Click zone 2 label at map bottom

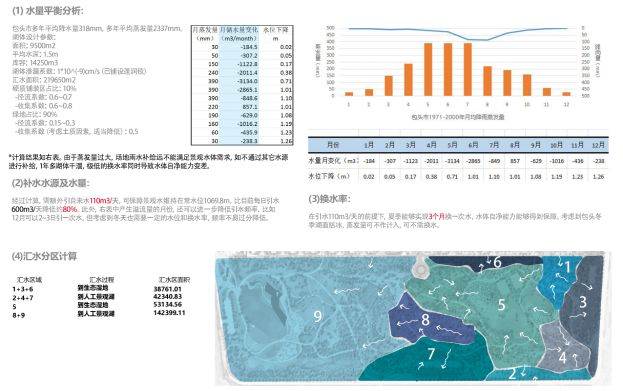pos(512,374)
